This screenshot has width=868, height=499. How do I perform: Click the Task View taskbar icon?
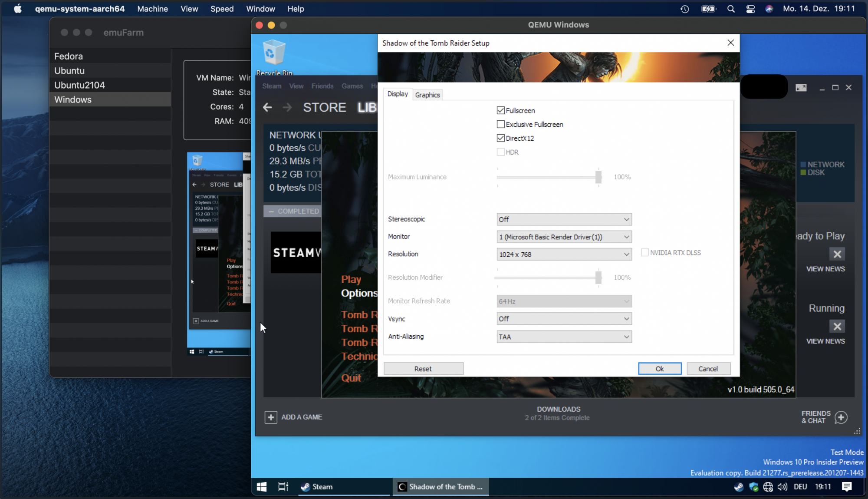click(x=283, y=487)
